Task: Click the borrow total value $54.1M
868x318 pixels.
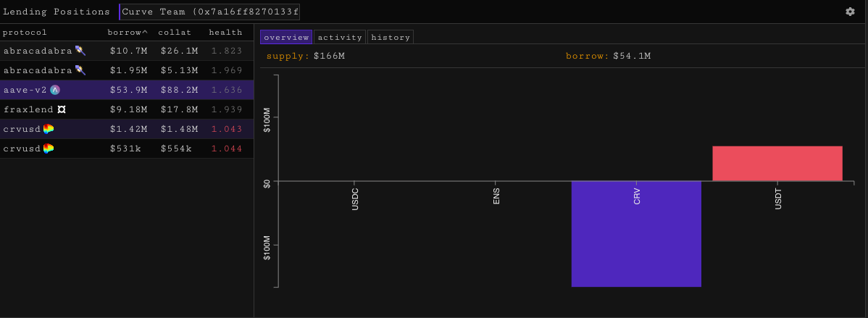Action: pyautogui.click(x=632, y=56)
